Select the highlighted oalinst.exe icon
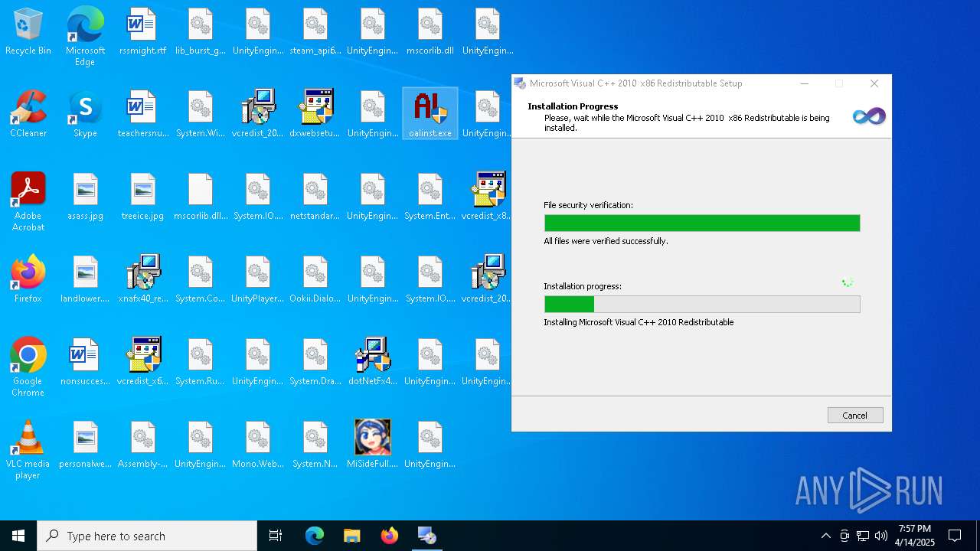The width and height of the screenshot is (980, 551). 430,113
